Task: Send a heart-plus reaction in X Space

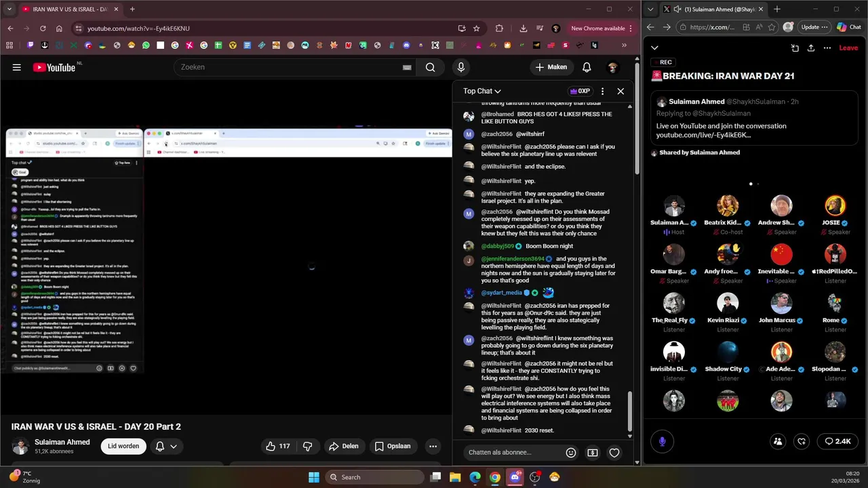Action: [x=802, y=441]
